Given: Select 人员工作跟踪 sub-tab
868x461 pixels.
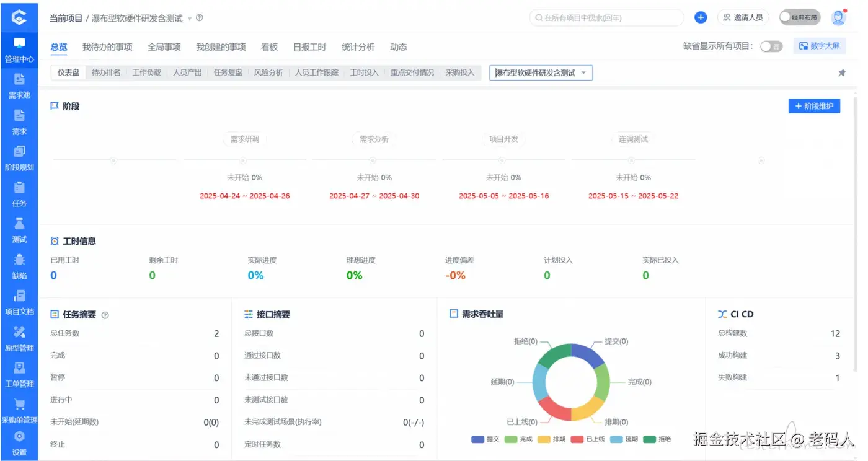Looking at the screenshot, I should click(317, 73).
